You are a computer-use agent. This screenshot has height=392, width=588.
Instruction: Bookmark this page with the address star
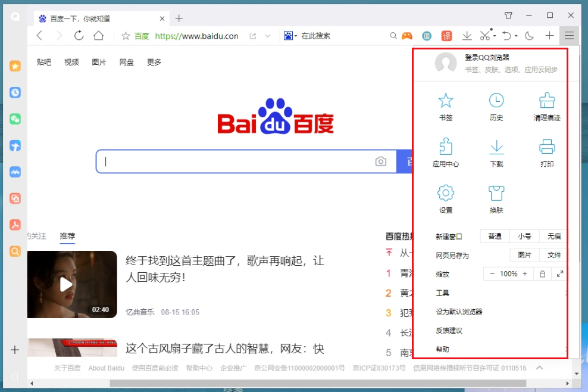(x=126, y=36)
